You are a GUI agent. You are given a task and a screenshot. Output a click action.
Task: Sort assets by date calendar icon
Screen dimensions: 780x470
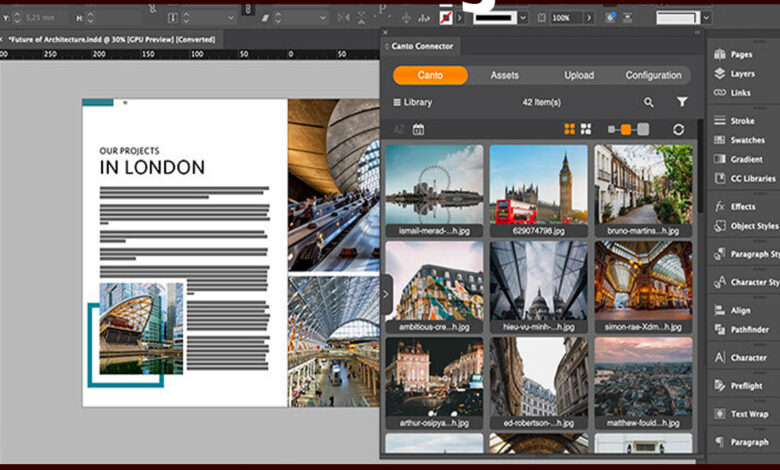coord(418,129)
